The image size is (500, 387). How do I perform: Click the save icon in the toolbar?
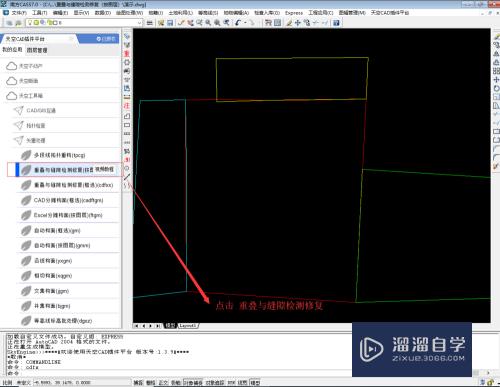tap(170, 23)
